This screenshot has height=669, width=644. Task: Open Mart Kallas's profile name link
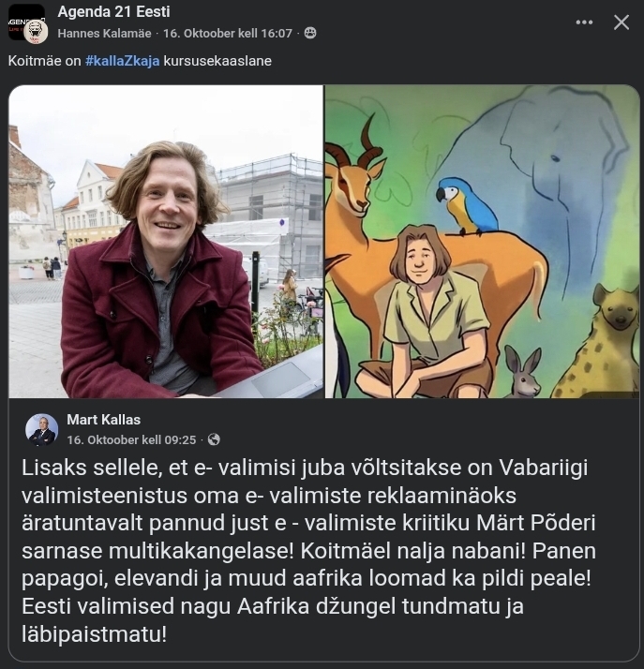point(103,419)
